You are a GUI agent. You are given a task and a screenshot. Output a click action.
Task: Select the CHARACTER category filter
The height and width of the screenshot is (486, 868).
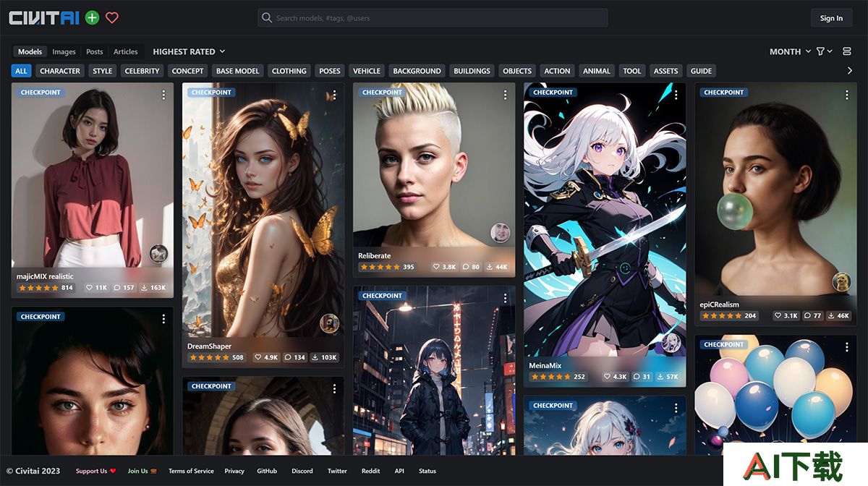[x=60, y=71]
